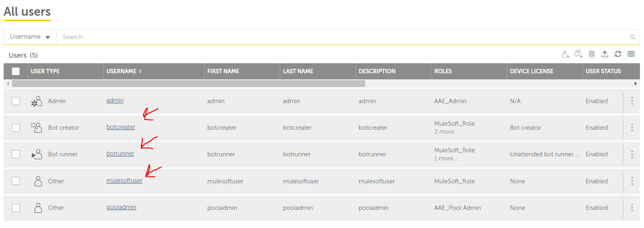
Task: Open the botrunner username link
Action: pyautogui.click(x=120, y=153)
